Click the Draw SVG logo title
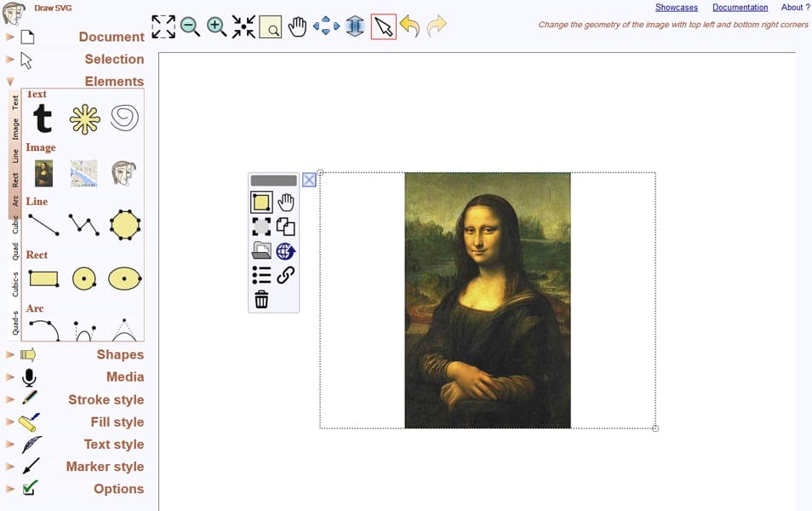This screenshot has height=511, width=812. [53, 8]
